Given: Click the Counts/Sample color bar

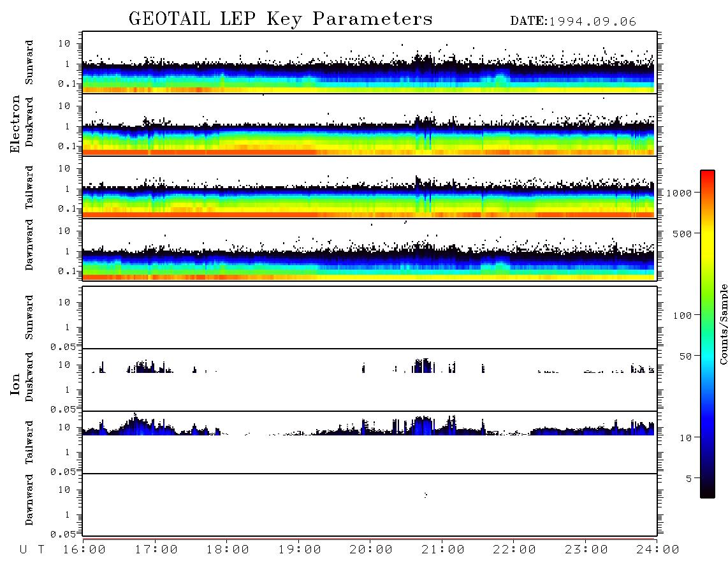Looking at the screenshot, I should tap(708, 334).
